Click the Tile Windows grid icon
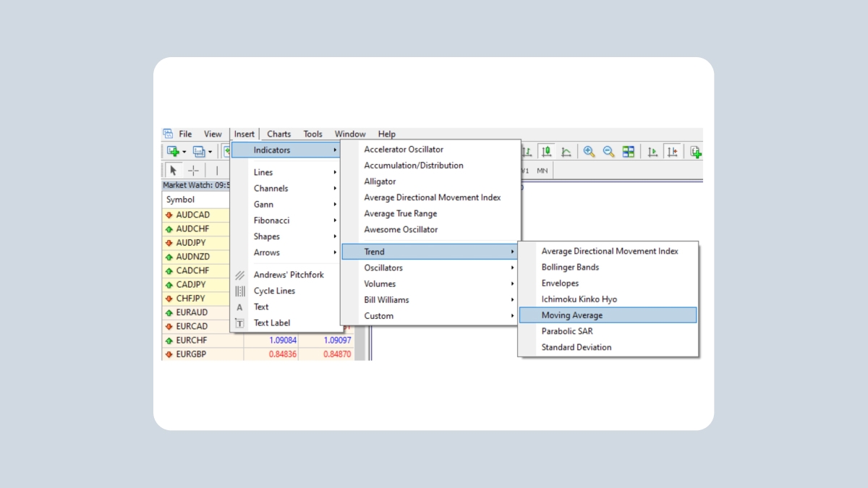Image resolution: width=868 pixels, height=488 pixels. pyautogui.click(x=629, y=152)
